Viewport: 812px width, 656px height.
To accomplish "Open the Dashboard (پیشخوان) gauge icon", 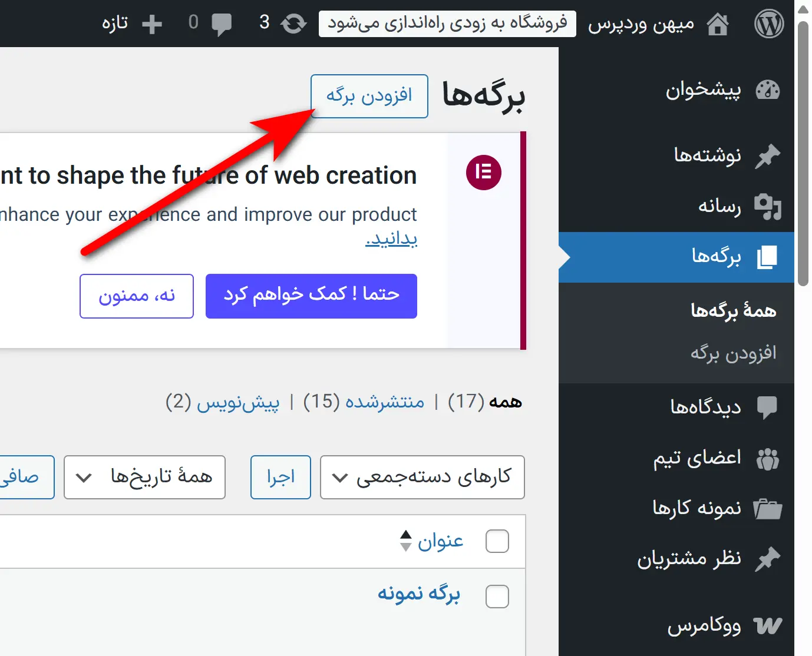I will (767, 90).
